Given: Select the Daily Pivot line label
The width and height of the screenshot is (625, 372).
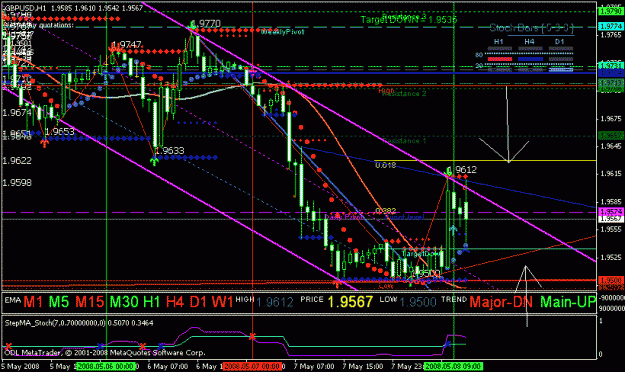Looking at the screenshot, I should pyautogui.click(x=344, y=217).
